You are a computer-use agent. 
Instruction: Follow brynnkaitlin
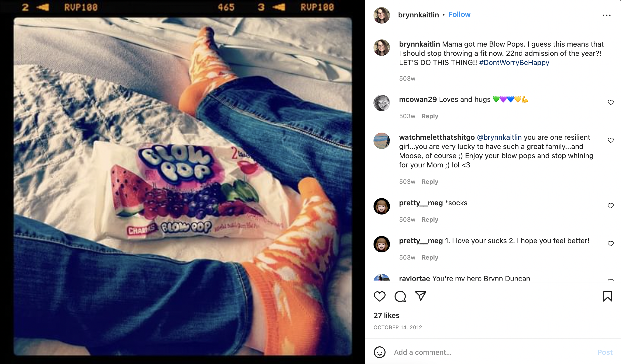click(459, 15)
